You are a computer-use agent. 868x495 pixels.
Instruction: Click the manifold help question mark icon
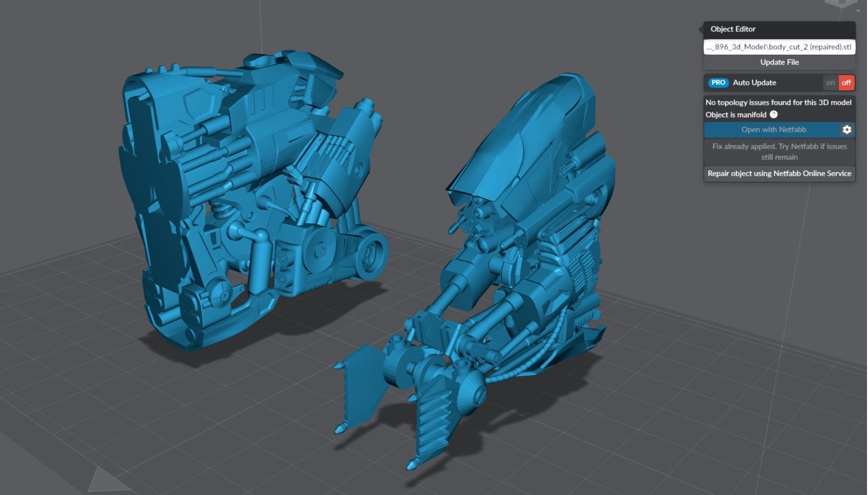pyautogui.click(x=774, y=115)
